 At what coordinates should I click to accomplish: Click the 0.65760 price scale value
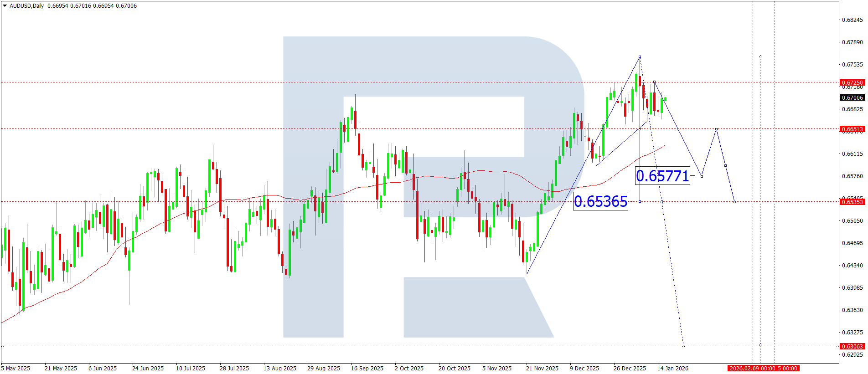point(852,176)
